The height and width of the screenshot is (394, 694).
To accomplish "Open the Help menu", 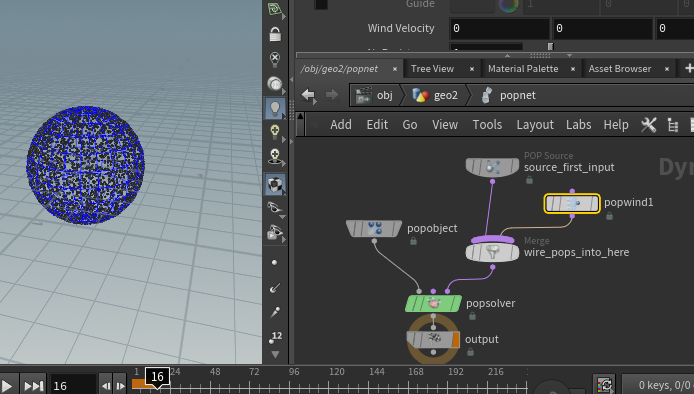I will pos(616,125).
